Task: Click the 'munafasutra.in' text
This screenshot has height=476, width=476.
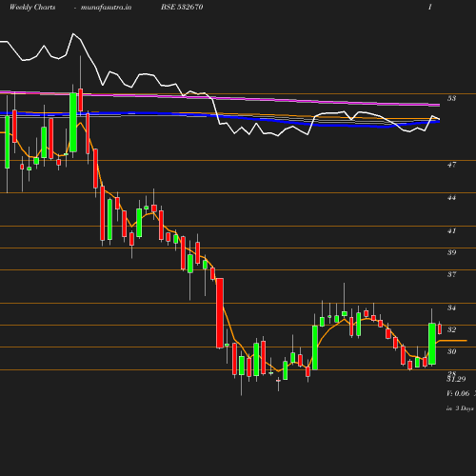Action: [x=106, y=8]
